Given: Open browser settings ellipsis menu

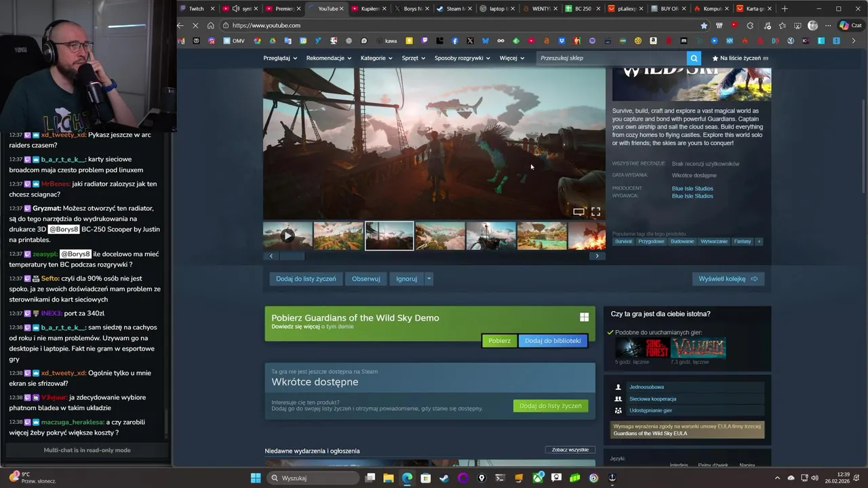Looking at the screenshot, I should [828, 26].
